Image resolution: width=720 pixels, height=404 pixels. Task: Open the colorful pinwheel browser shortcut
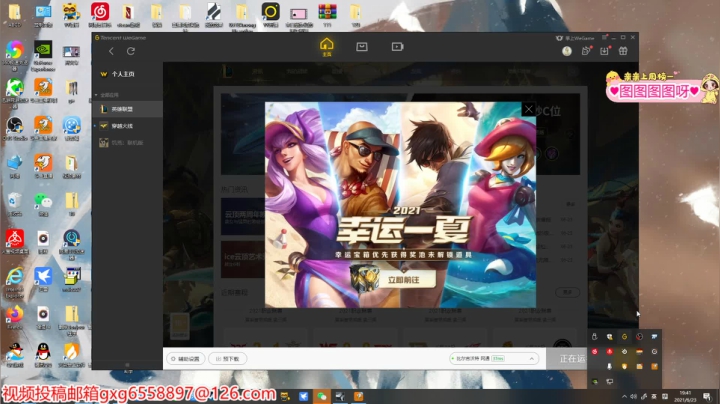pos(15,56)
